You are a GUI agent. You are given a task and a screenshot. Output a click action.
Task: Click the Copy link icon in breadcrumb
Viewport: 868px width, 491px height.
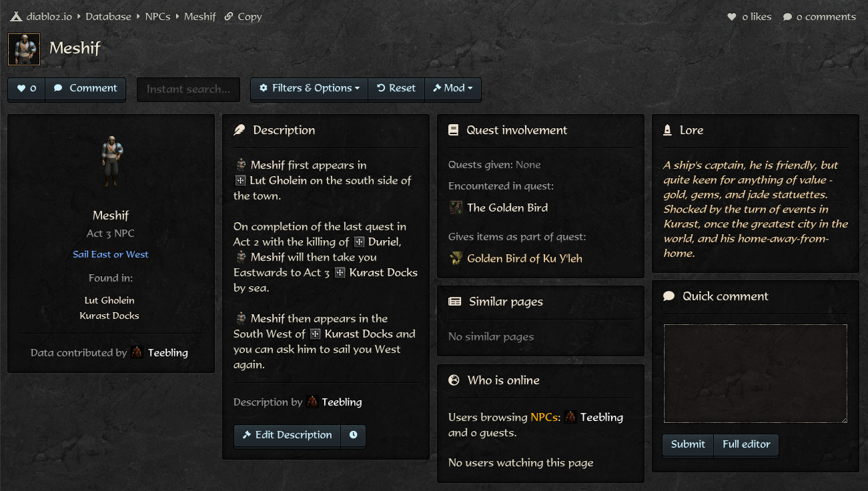(229, 17)
